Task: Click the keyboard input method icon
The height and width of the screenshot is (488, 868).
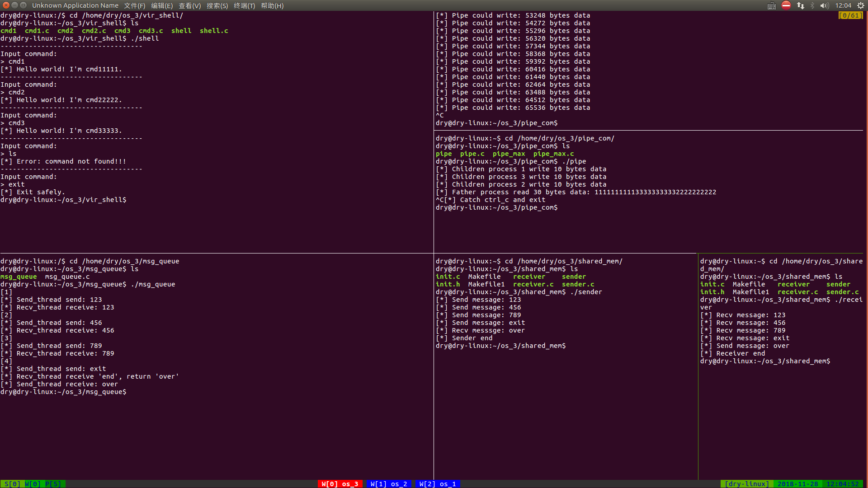Action: click(x=772, y=5)
